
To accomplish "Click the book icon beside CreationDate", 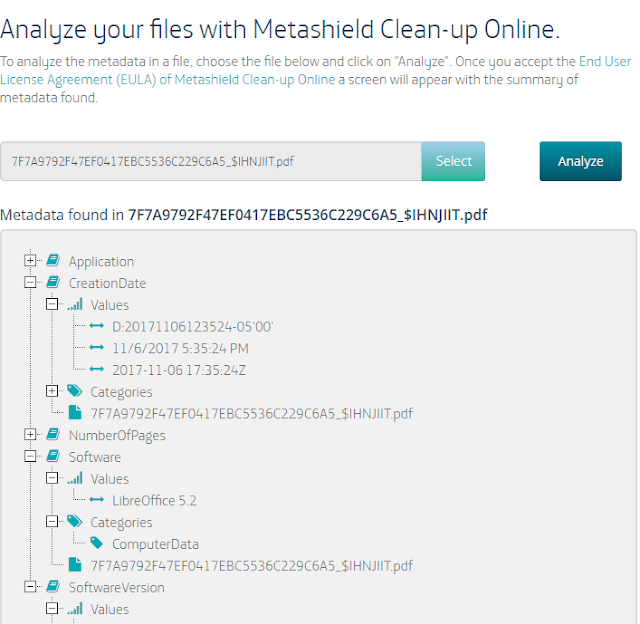I will pyautogui.click(x=53, y=282).
